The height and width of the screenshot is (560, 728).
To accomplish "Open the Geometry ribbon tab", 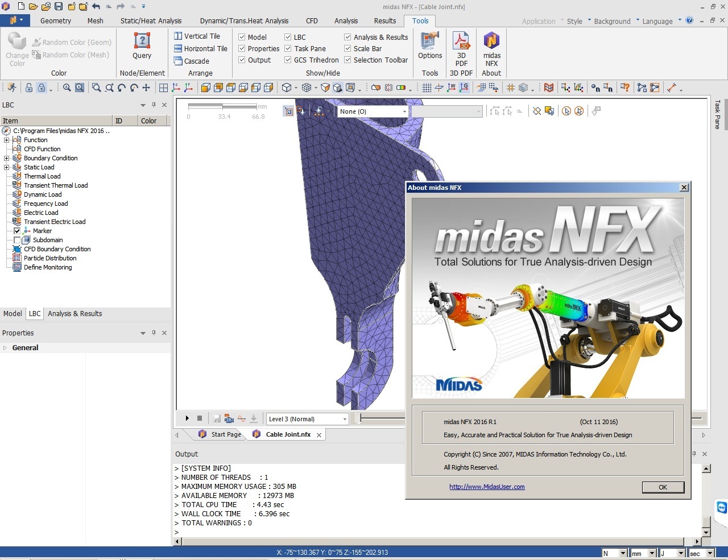I will coord(56,20).
